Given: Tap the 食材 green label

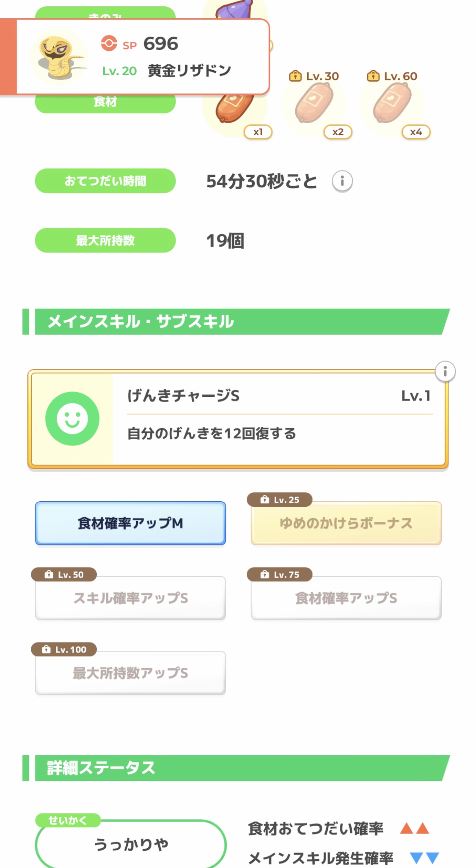Looking at the screenshot, I should click(105, 103).
